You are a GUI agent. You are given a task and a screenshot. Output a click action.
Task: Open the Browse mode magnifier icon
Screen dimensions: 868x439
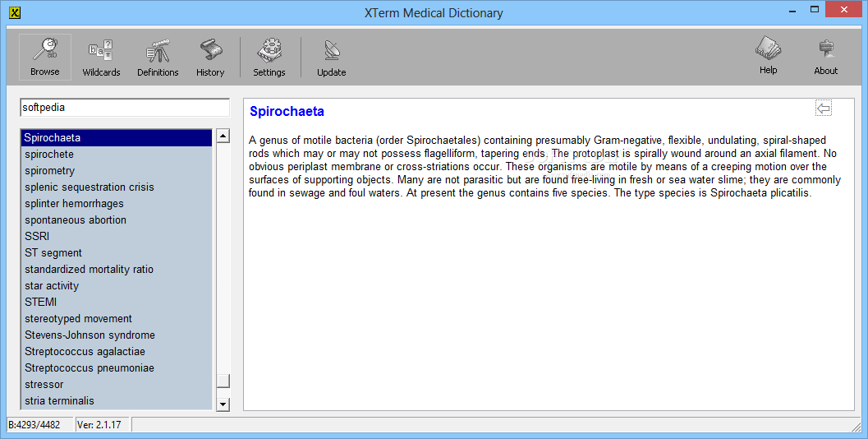tap(45, 57)
